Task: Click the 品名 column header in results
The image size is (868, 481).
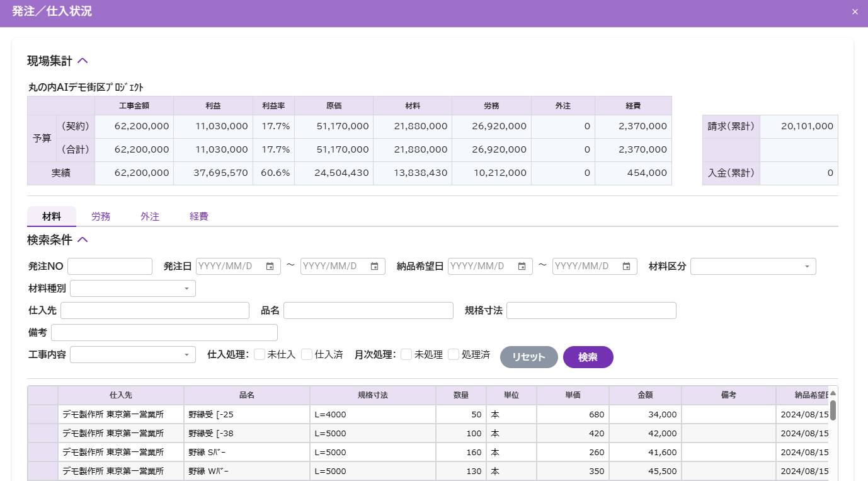Action: [247, 395]
